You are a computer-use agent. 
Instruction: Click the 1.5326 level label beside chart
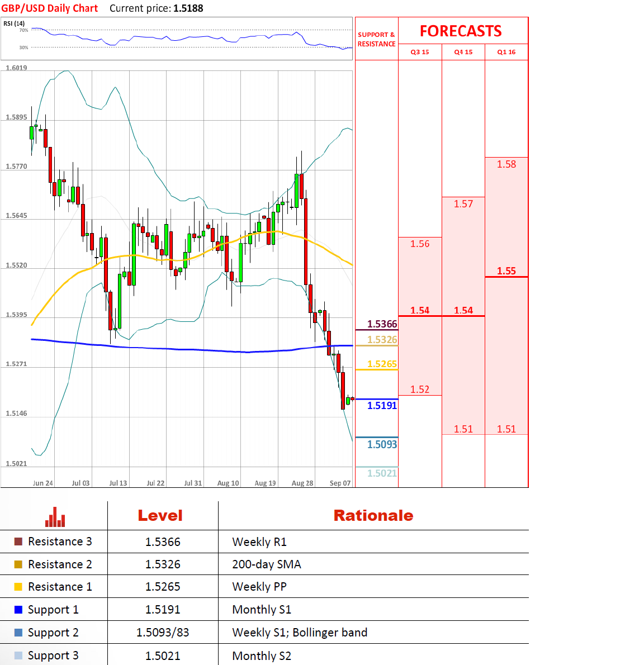(x=382, y=340)
